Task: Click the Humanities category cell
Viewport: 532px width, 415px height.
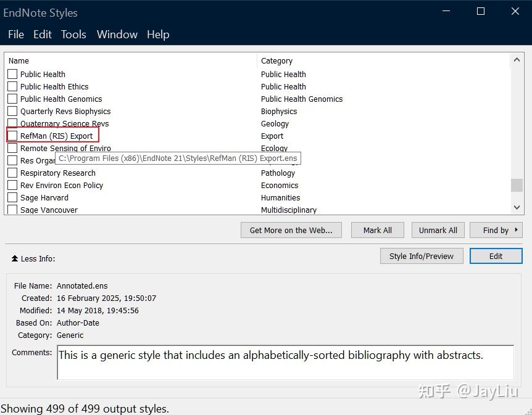Action: pyautogui.click(x=281, y=198)
